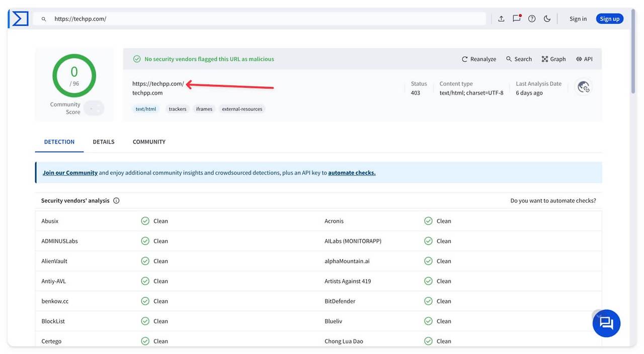This screenshot has width=644, height=354.
Task: Open the help question mark icon
Action: pos(532,19)
